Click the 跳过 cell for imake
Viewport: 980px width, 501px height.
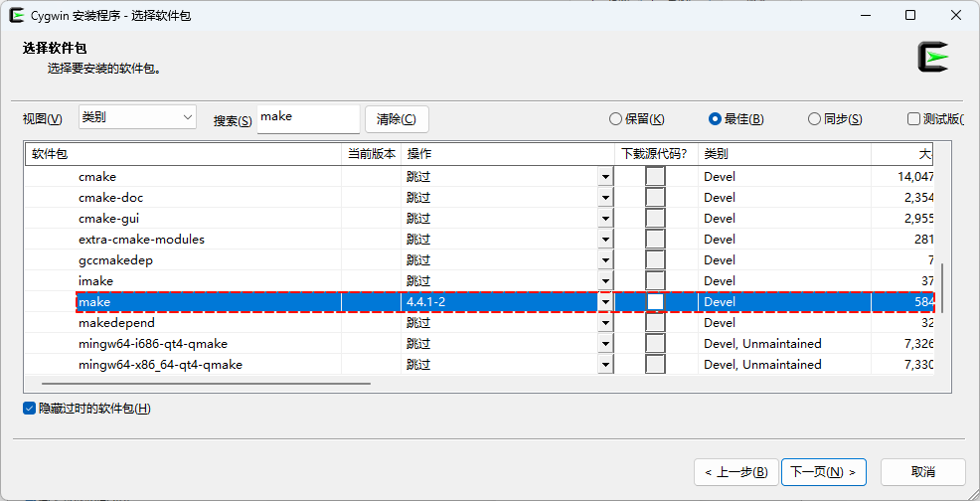click(499, 281)
